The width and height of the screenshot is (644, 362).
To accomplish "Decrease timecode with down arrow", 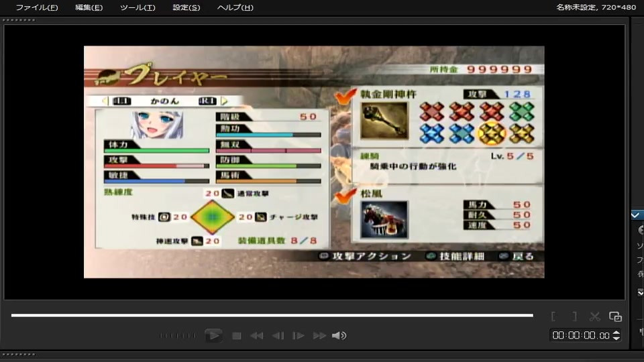I will pyautogui.click(x=616, y=338).
